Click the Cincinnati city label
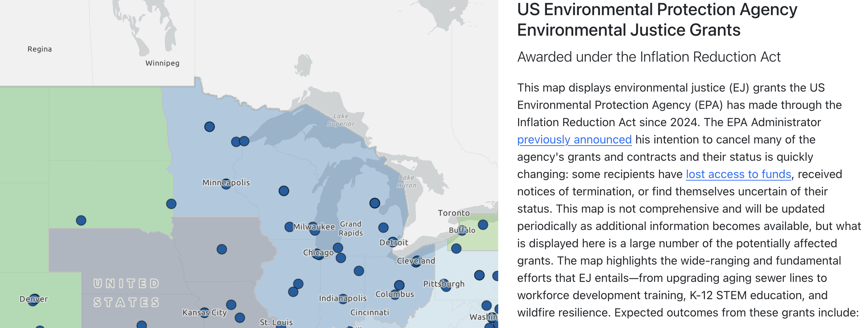Screen dimensions: 868x328 [x=370, y=313]
